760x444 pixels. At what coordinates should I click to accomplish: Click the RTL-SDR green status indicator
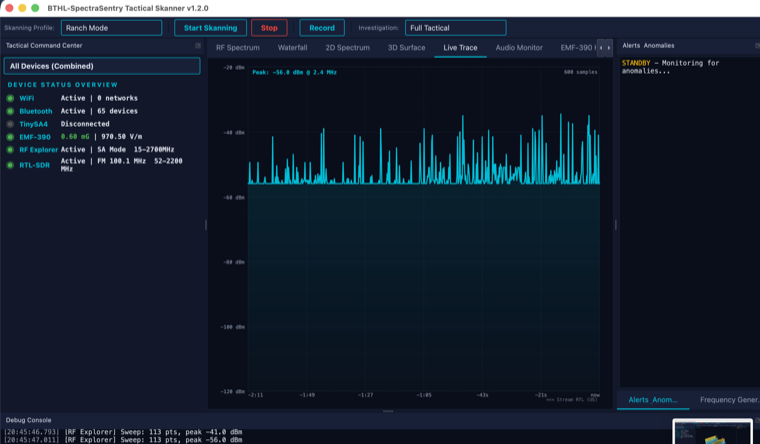point(10,165)
